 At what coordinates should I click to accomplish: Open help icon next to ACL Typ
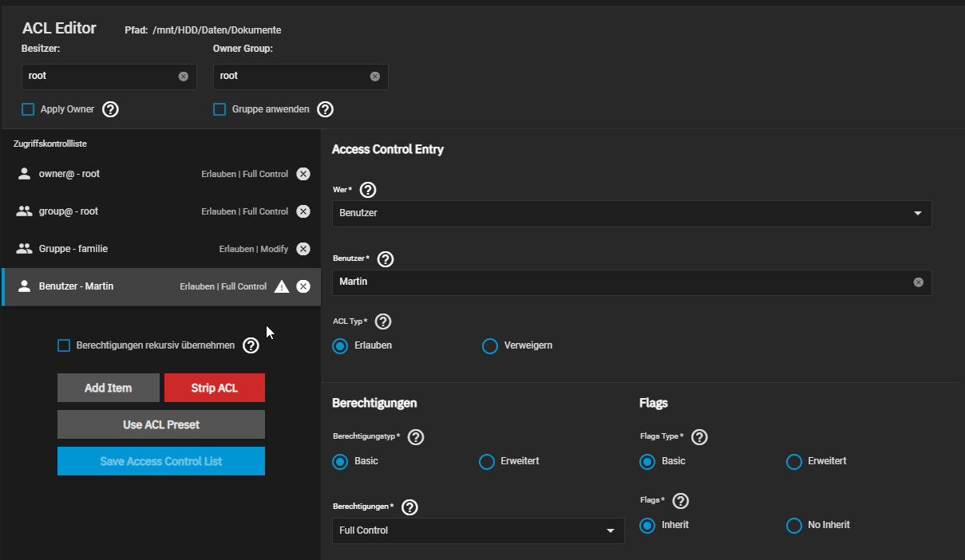pyautogui.click(x=383, y=321)
